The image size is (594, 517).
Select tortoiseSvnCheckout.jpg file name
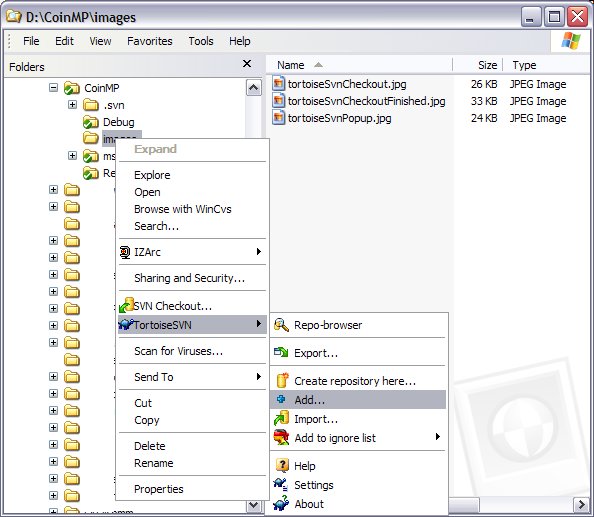point(347,84)
